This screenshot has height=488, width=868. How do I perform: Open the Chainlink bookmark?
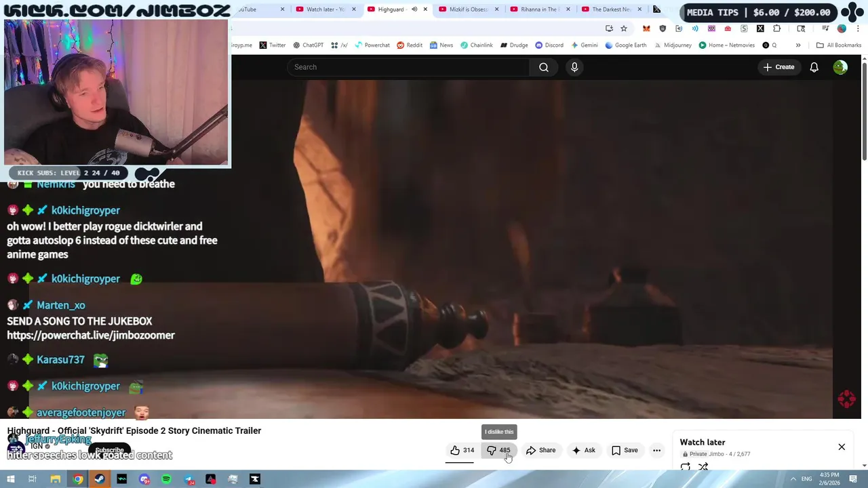476,45
